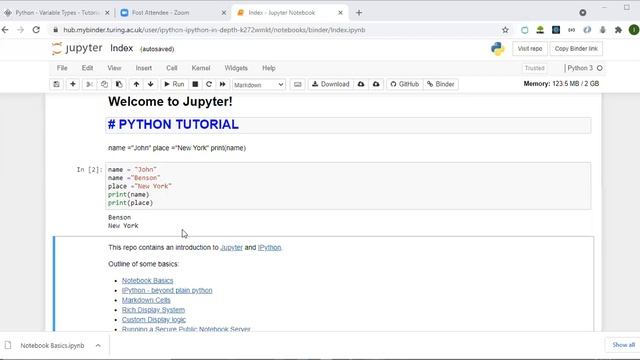The image size is (640, 360).
Task: Click the notebook title Index
Action: coord(122,48)
